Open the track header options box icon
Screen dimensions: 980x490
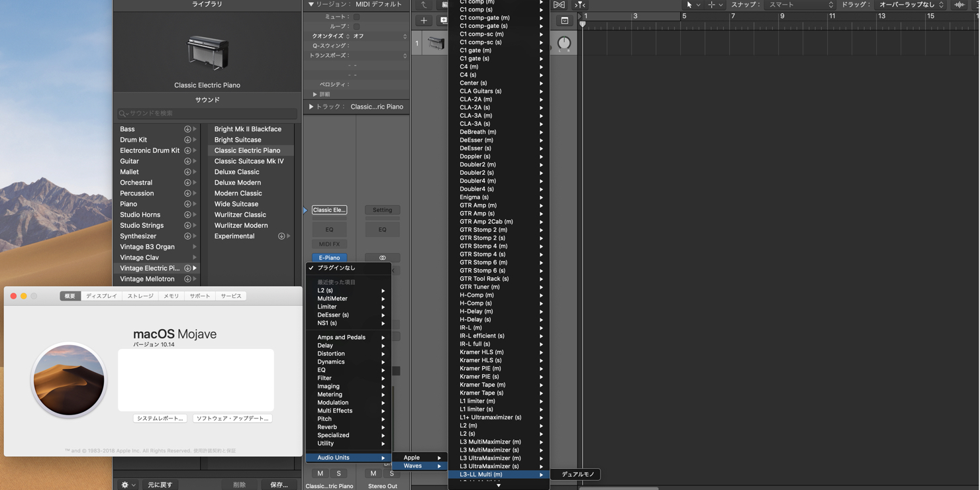(x=564, y=21)
